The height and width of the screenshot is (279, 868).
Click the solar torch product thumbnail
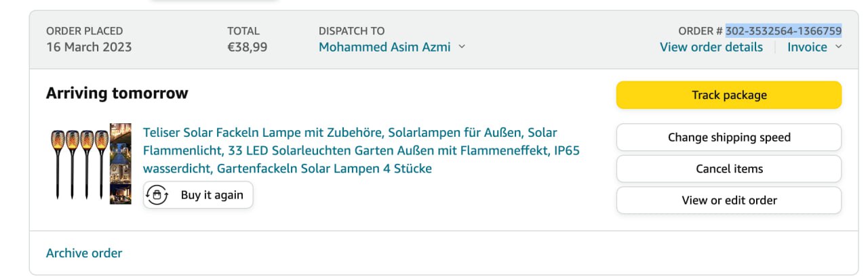pos(90,163)
